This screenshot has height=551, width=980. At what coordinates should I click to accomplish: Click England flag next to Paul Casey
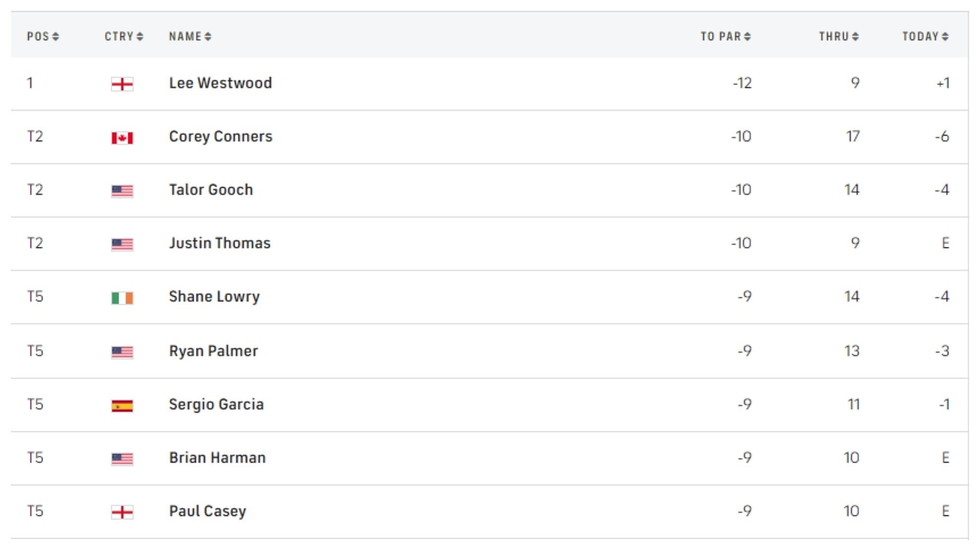pyautogui.click(x=122, y=512)
